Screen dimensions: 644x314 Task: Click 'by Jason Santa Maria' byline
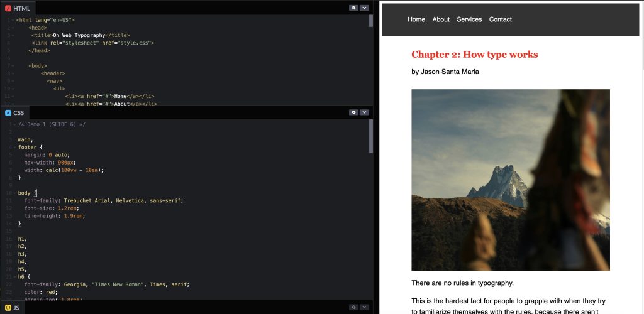tap(445, 72)
